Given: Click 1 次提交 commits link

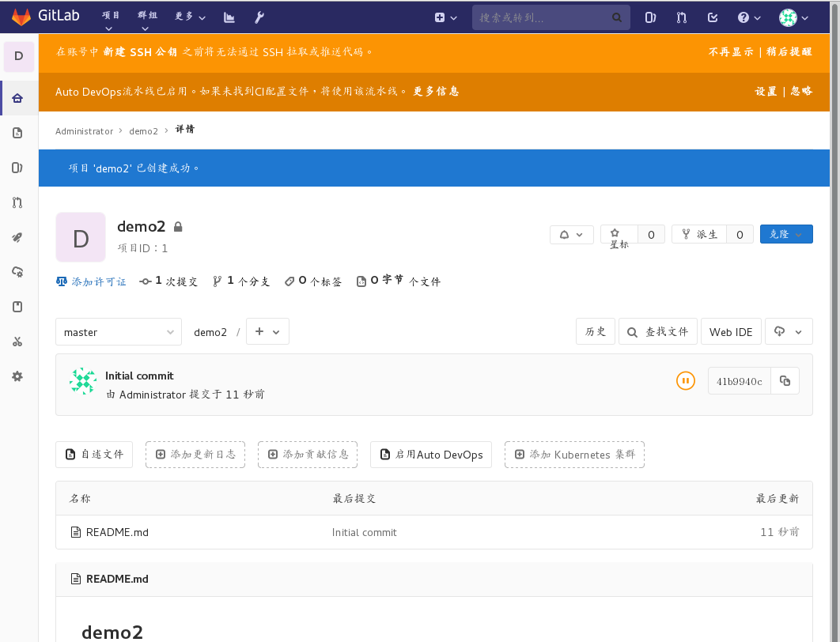Looking at the screenshot, I should click(x=168, y=281).
